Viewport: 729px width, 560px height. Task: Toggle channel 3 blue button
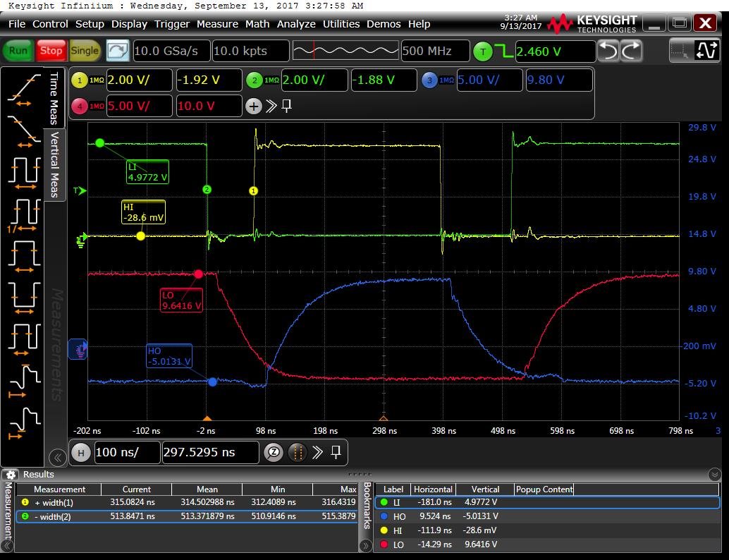429,80
